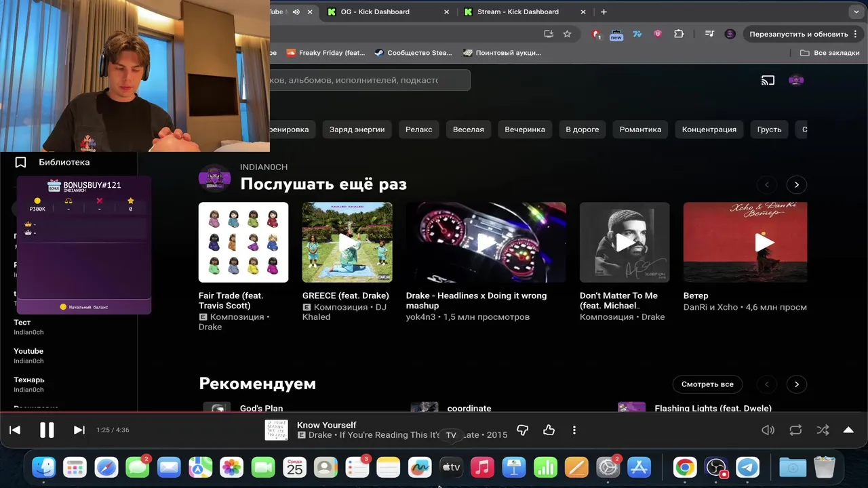Select the Грусть mood chip

click(x=769, y=129)
